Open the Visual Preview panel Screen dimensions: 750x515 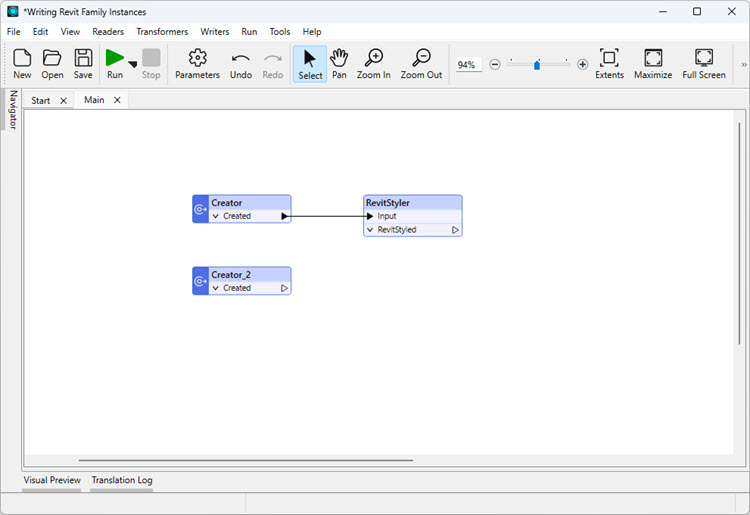[x=52, y=480]
